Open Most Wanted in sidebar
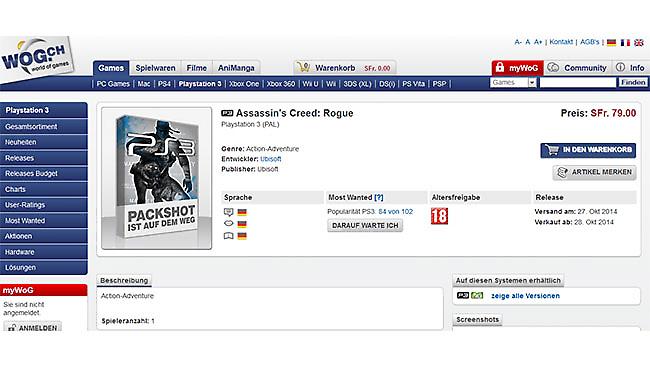Screen dimensions: 650x366 click(x=44, y=221)
